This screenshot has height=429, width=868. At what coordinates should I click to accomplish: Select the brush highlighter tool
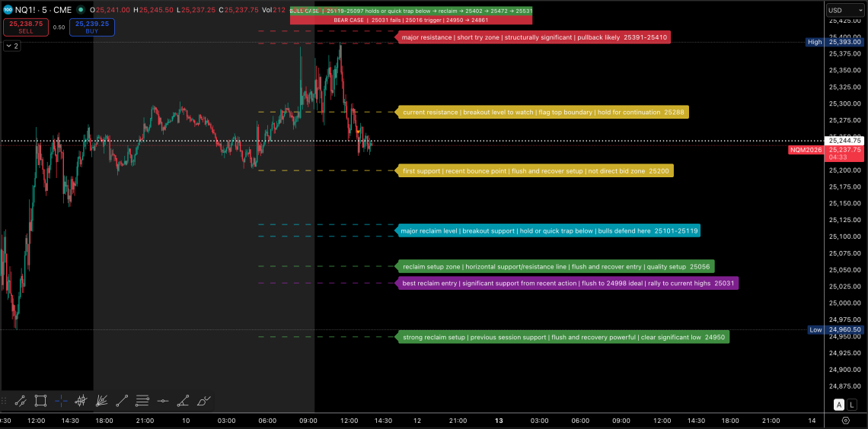pyautogui.click(x=203, y=400)
